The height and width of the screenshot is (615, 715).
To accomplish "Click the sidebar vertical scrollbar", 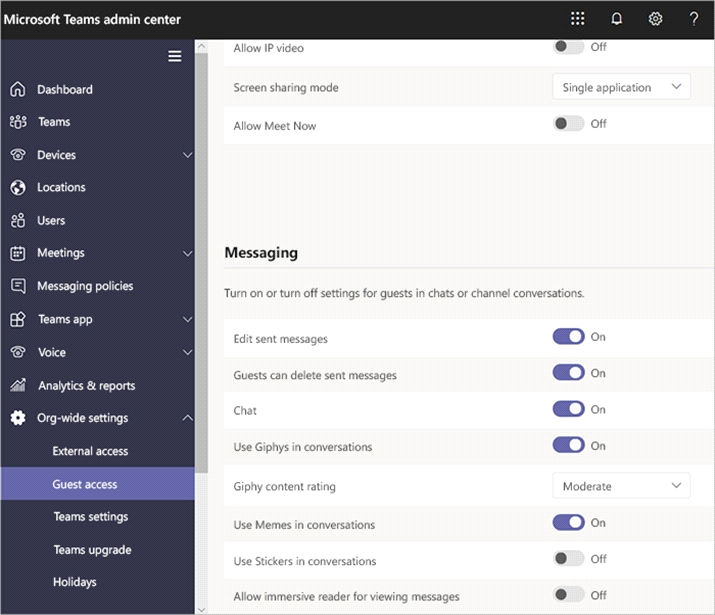I will [201, 300].
